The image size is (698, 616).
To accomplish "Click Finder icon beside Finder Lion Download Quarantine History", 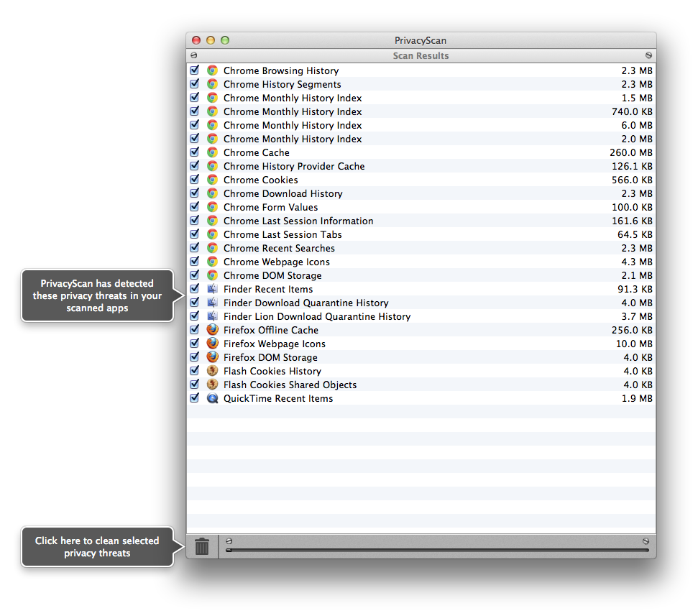I will tap(212, 316).
